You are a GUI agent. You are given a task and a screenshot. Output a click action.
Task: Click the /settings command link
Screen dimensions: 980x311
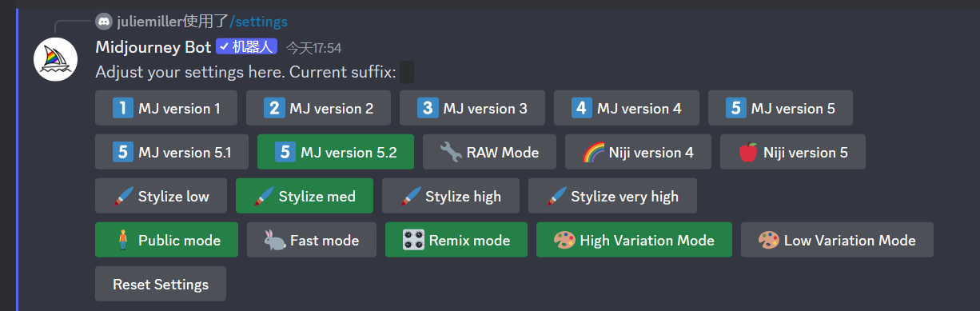tap(259, 22)
